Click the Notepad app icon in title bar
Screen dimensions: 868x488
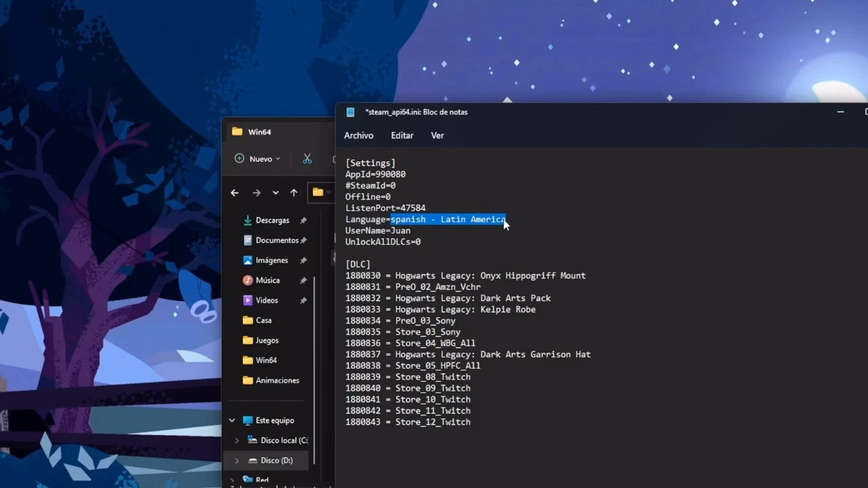point(351,112)
